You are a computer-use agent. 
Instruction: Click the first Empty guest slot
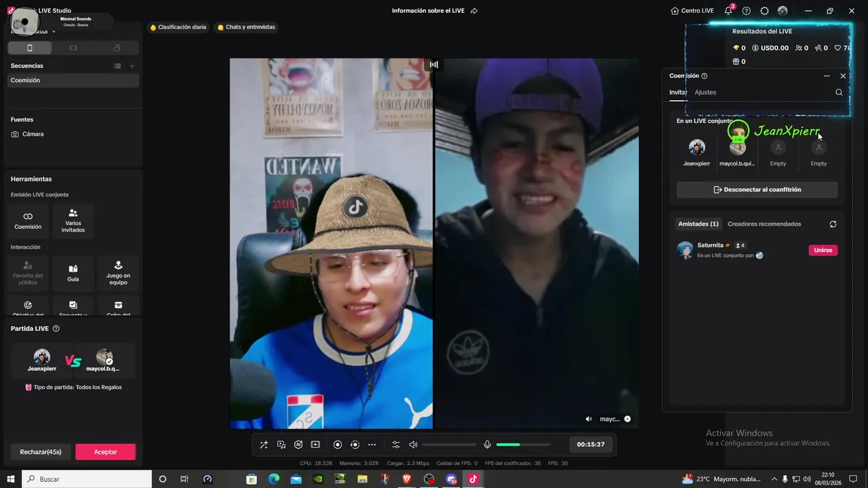point(778,148)
